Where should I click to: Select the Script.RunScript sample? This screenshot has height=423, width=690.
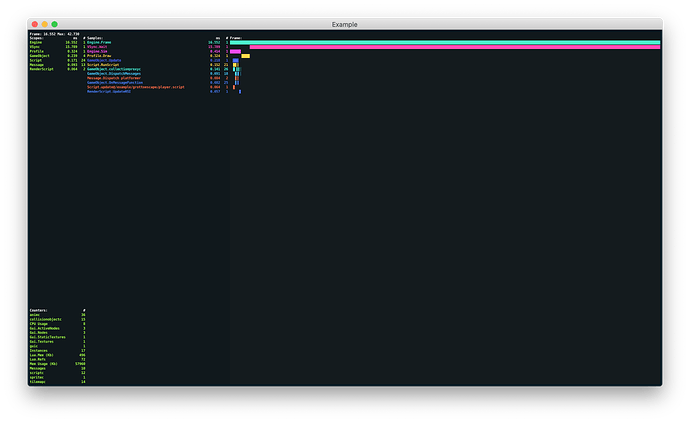click(x=105, y=64)
